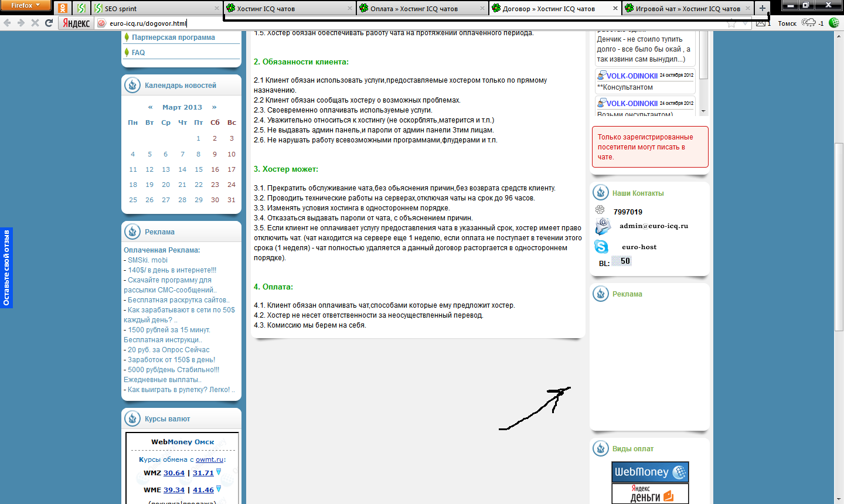Open the first VOLK-ODINOKII chat user link
Image resolution: width=844 pixels, height=504 pixels.
[632, 76]
